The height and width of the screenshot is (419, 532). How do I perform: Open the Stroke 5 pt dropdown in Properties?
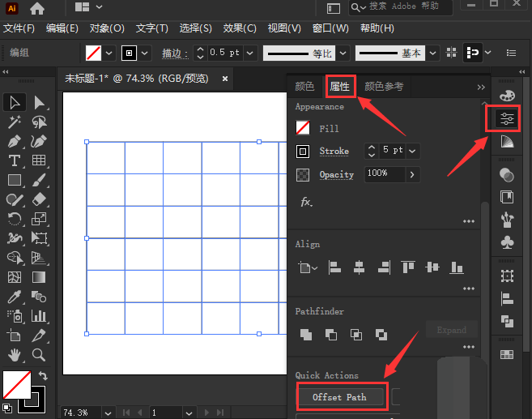pyautogui.click(x=412, y=151)
